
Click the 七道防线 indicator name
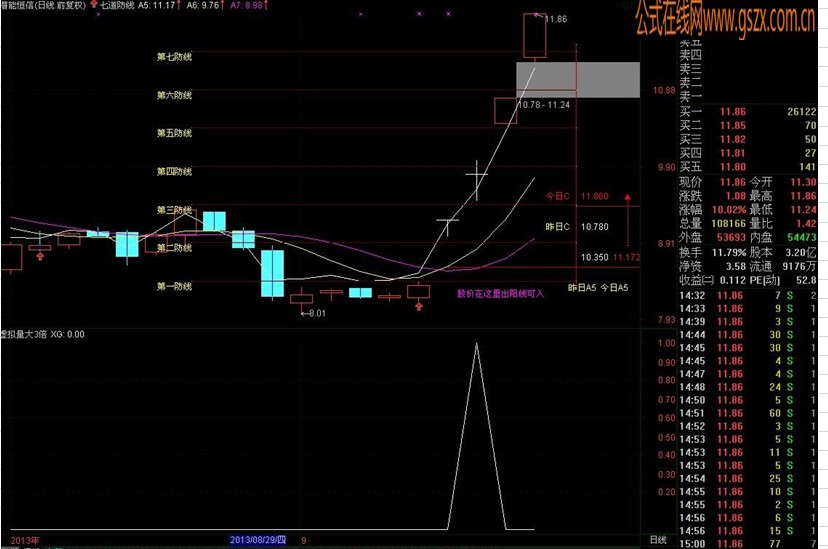coord(117,5)
